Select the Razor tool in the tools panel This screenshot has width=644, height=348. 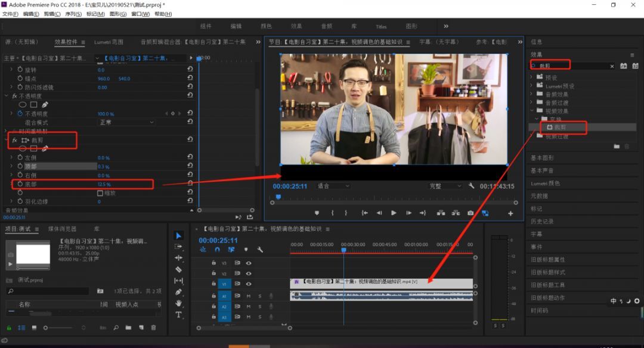[x=178, y=269]
